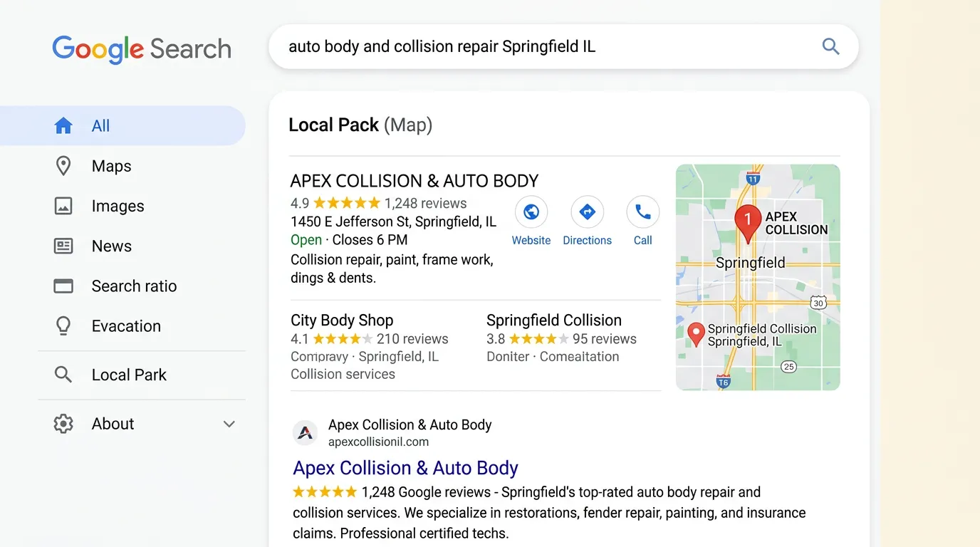Image resolution: width=980 pixels, height=547 pixels.
Task: Open the APEX COLLISION & AUTO BODY listing
Action: [x=415, y=181]
